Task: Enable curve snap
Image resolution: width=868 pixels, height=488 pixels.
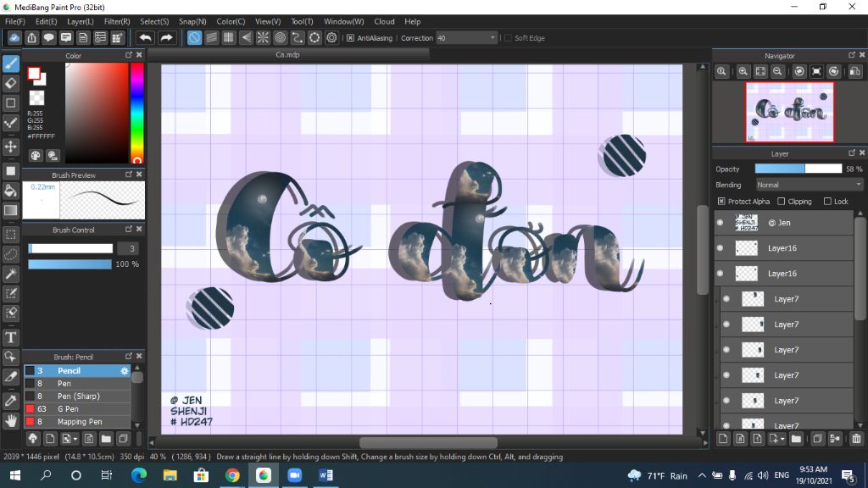Action: coord(298,37)
